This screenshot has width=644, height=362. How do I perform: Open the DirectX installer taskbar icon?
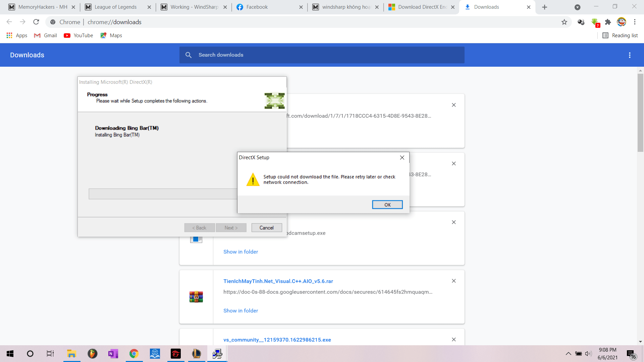tap(217, 354)
